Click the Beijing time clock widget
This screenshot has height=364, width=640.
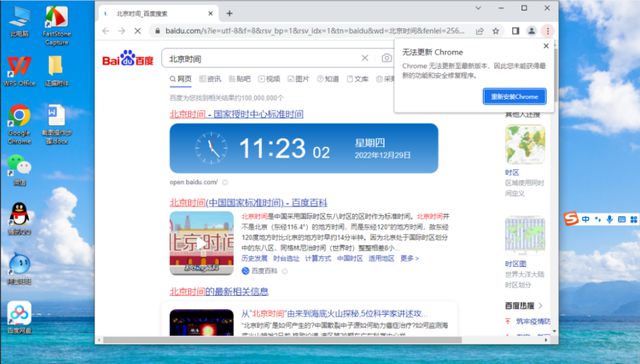point(304,148)
